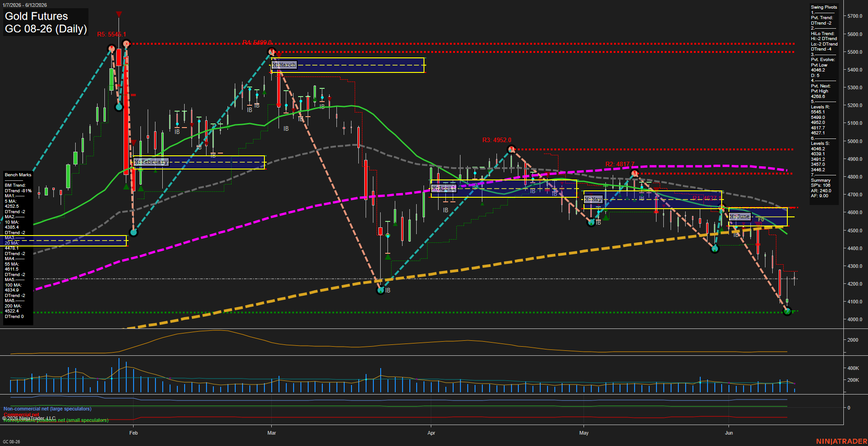Click the DTrend -81% benchmark trend value

click(18, 191)
